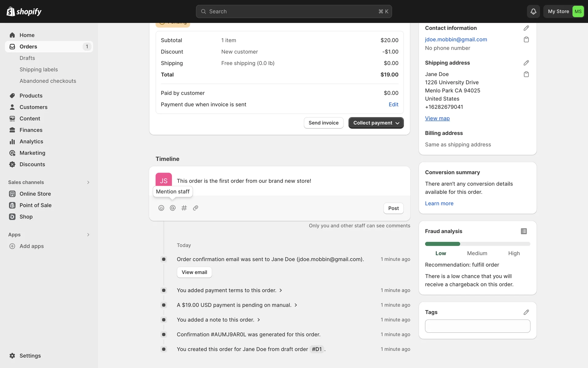Open the View map link
The width and height of the screenshot is (588, 368).
pos(437,118)
